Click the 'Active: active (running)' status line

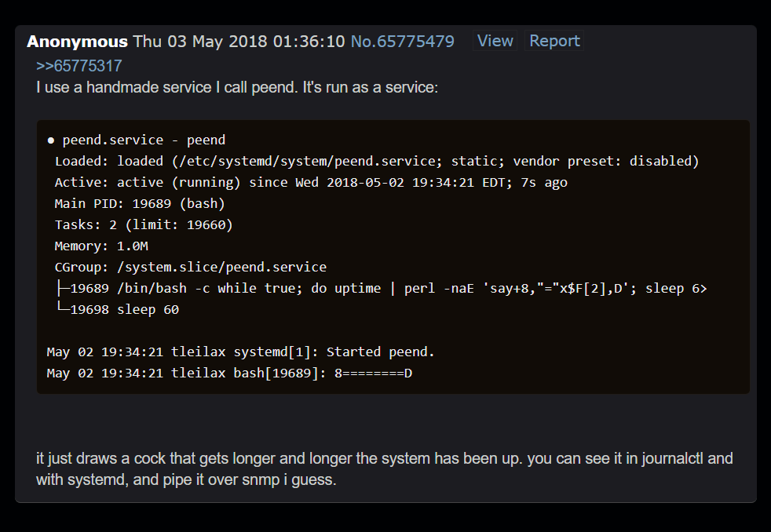pyautogui.click(x=310, y=182)
